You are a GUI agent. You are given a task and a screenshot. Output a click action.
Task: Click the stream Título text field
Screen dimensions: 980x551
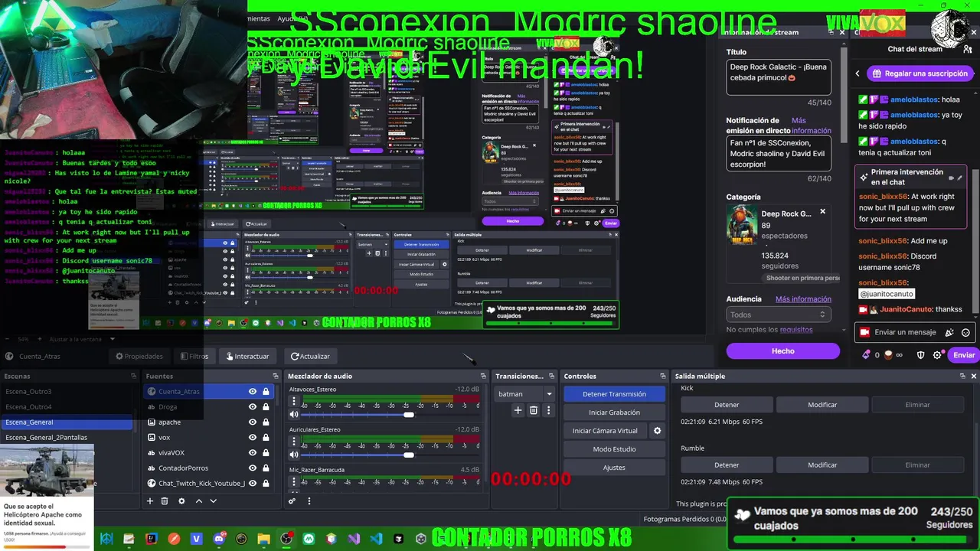tap(779, 77)
